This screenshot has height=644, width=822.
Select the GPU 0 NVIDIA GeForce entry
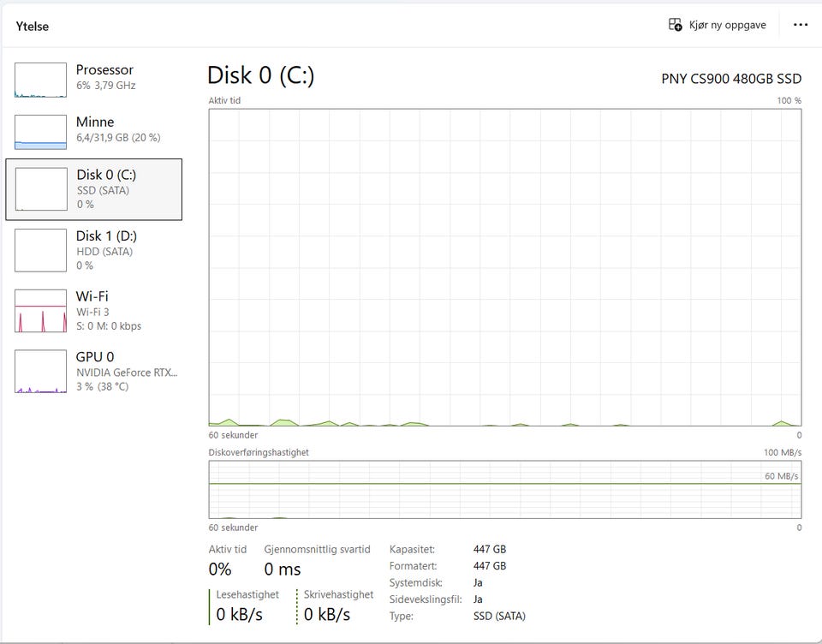94,372
